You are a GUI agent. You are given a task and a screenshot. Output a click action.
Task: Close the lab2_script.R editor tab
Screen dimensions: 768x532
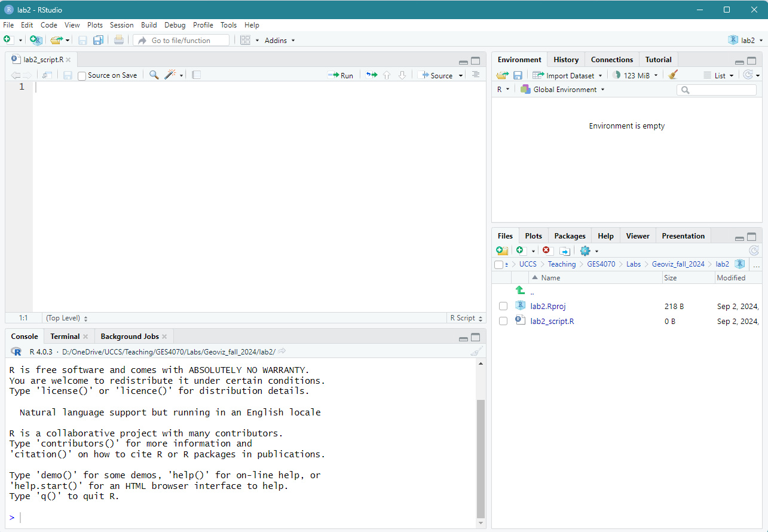coord(68,60)
